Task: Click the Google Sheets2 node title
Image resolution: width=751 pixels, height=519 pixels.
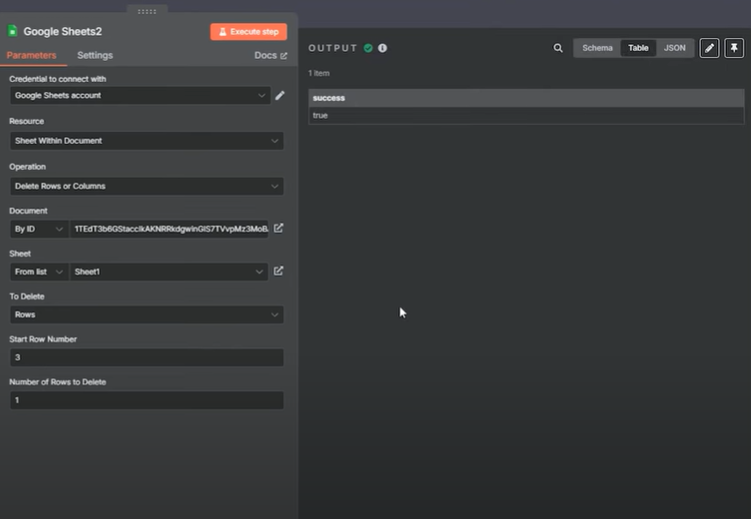Action: 63,32
